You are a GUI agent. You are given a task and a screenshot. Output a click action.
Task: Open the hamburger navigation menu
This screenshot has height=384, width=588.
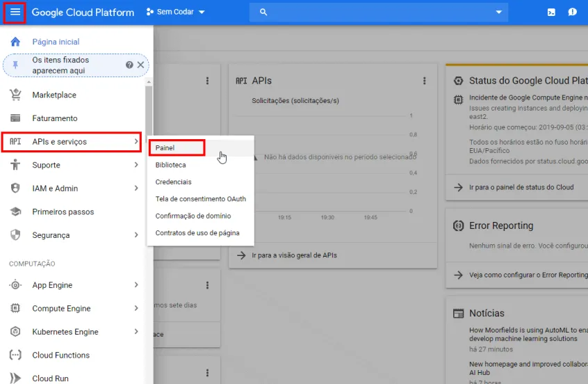tap(15, 13)
